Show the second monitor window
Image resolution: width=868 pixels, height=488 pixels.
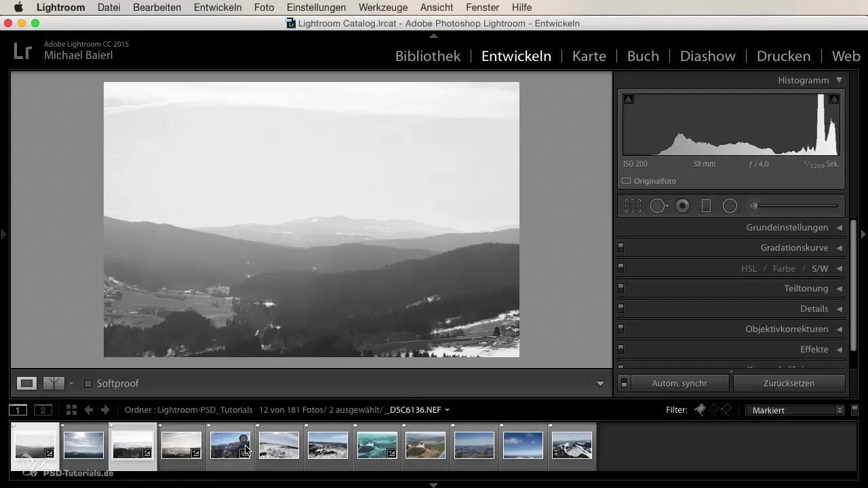(x=43, y=410)
